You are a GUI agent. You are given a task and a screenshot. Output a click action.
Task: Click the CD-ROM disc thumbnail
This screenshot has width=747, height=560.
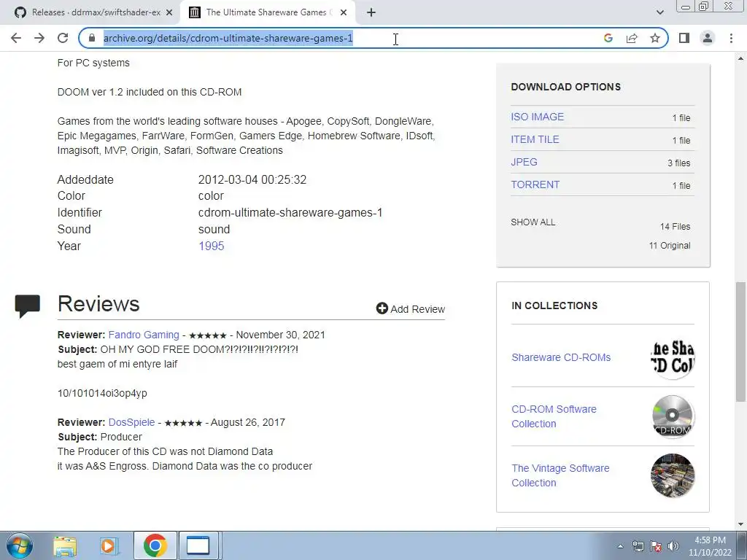(672, 416)
